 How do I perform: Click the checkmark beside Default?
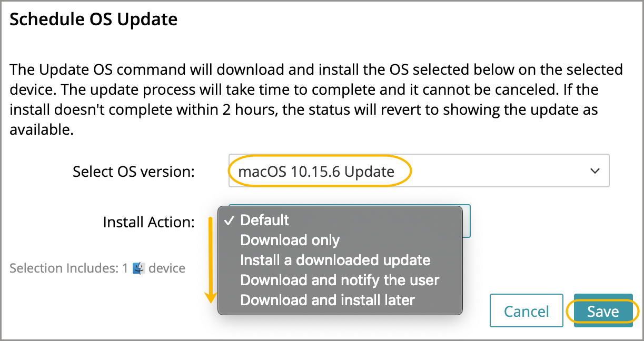coord(229,220)
